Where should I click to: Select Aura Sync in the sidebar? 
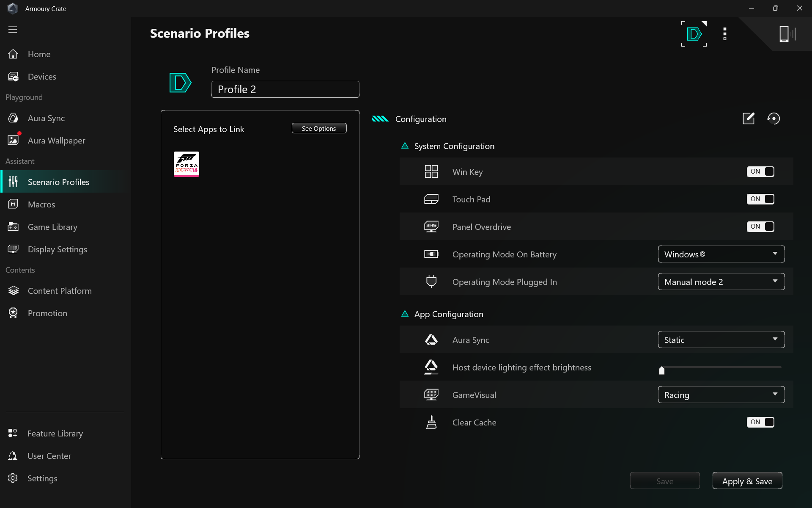click(65, 118)
